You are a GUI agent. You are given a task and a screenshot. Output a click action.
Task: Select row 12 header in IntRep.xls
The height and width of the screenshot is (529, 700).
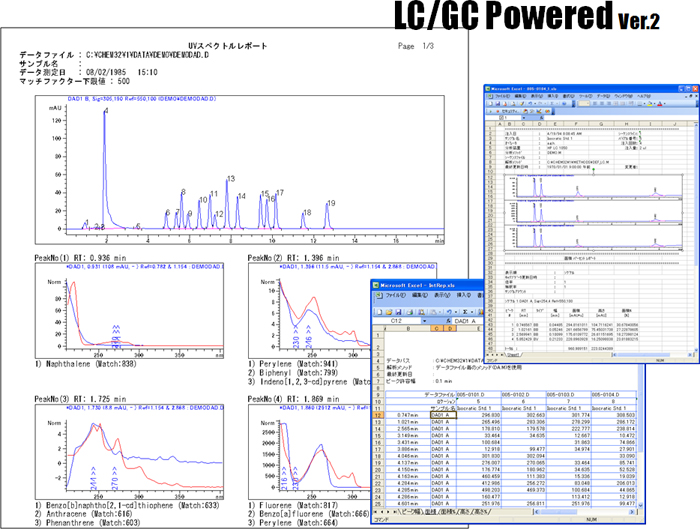[378, 415]
